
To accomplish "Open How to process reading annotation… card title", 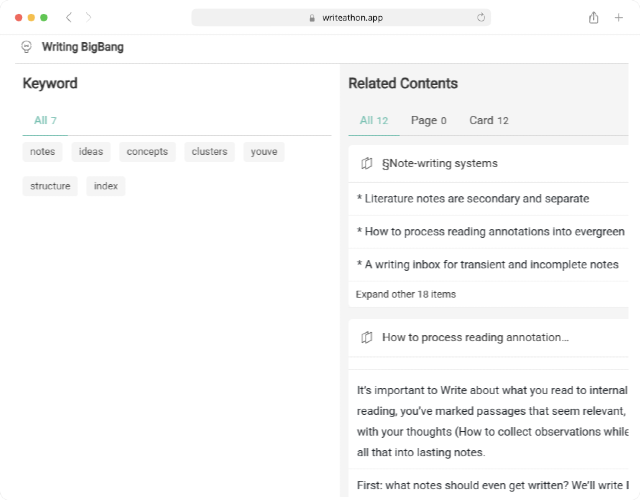I will coord(475,338).
